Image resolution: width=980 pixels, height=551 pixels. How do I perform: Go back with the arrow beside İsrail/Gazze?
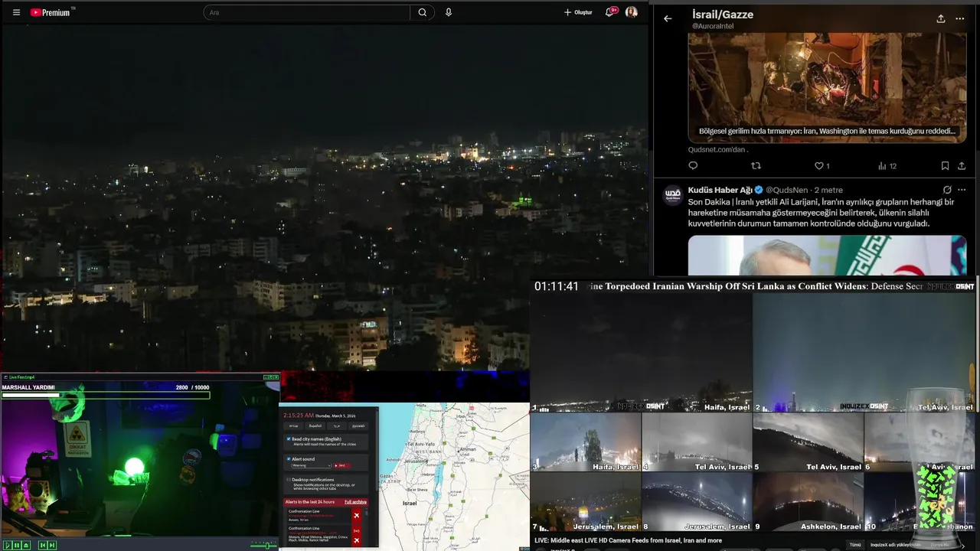668,18
